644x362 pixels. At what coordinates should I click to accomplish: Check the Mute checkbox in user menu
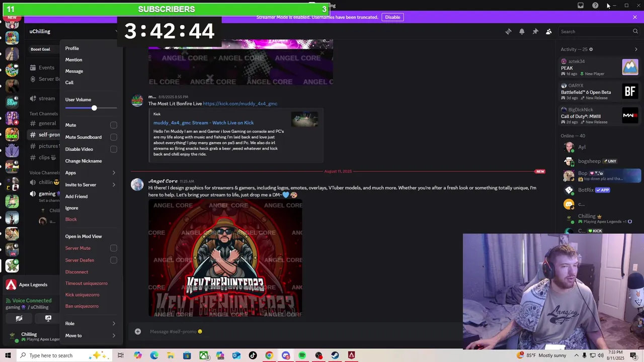114,125
